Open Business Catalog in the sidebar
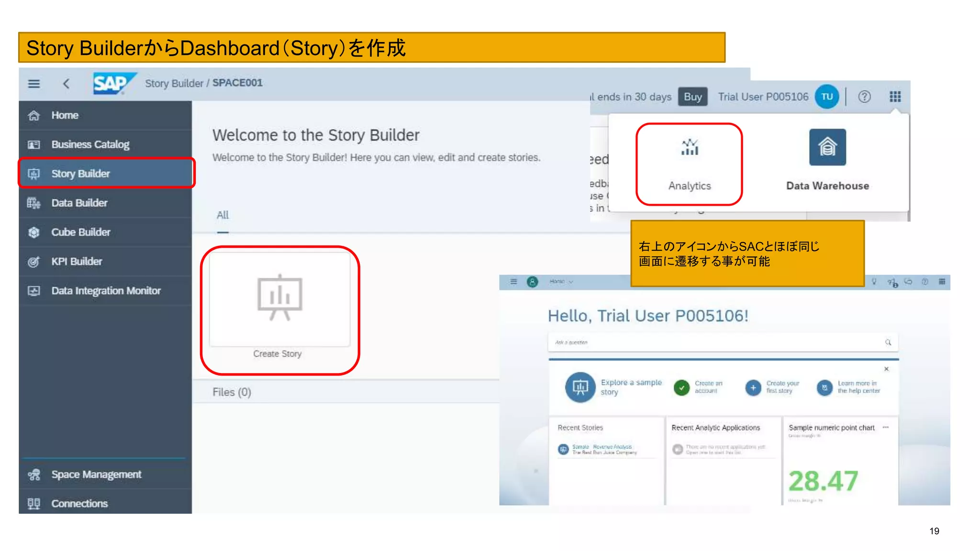The width and height of the screenshot is (980, 551). pos(105,144)
